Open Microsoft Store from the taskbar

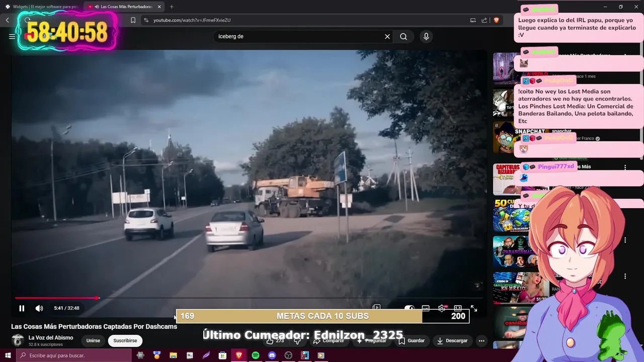pos(222,355)
